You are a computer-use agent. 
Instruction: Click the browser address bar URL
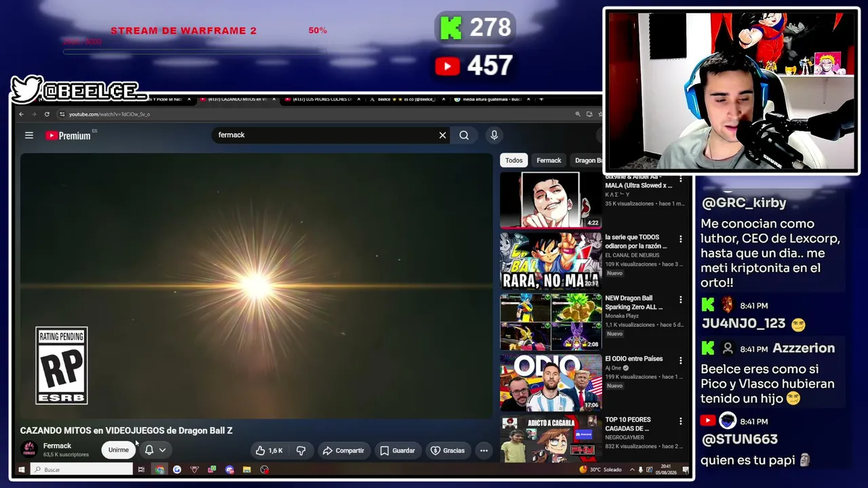click(109, 114)
